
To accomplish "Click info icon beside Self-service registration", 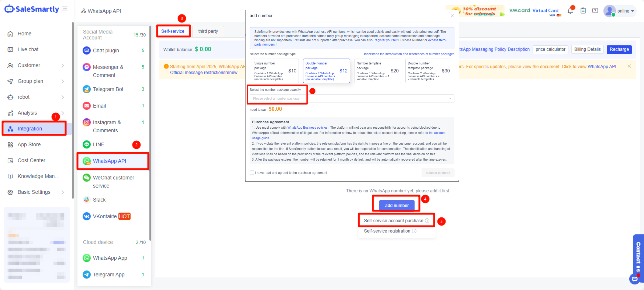I will 414,231.
